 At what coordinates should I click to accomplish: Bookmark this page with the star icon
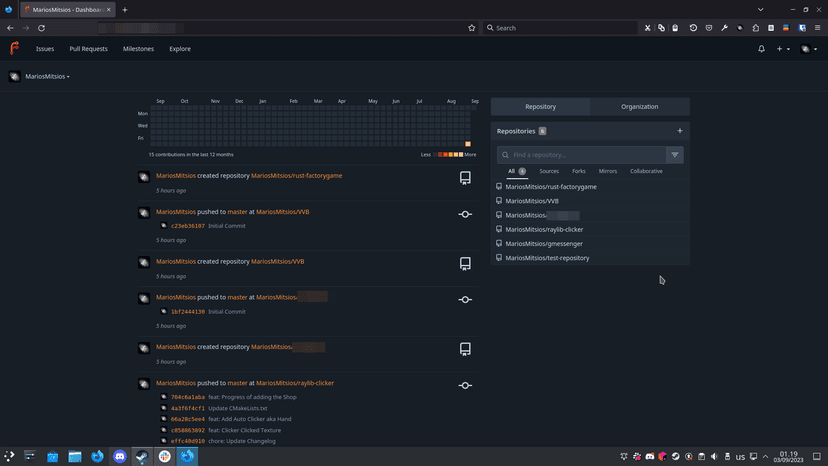point(472,28)
